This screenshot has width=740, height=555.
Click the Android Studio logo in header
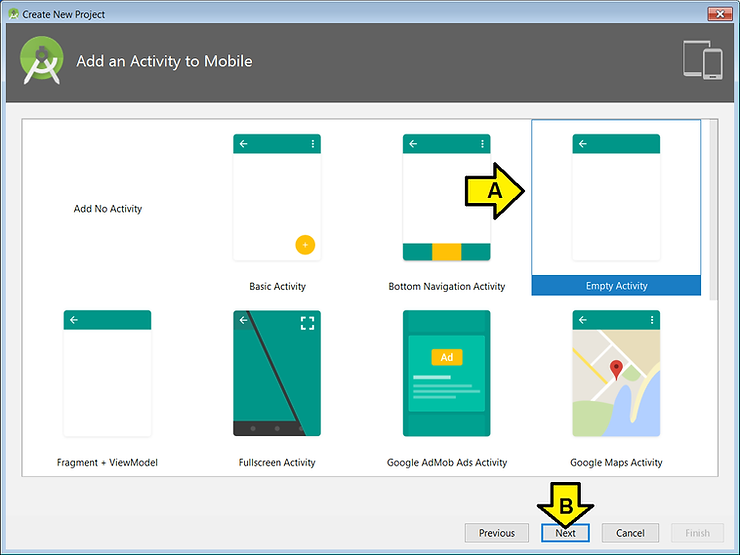42,61
